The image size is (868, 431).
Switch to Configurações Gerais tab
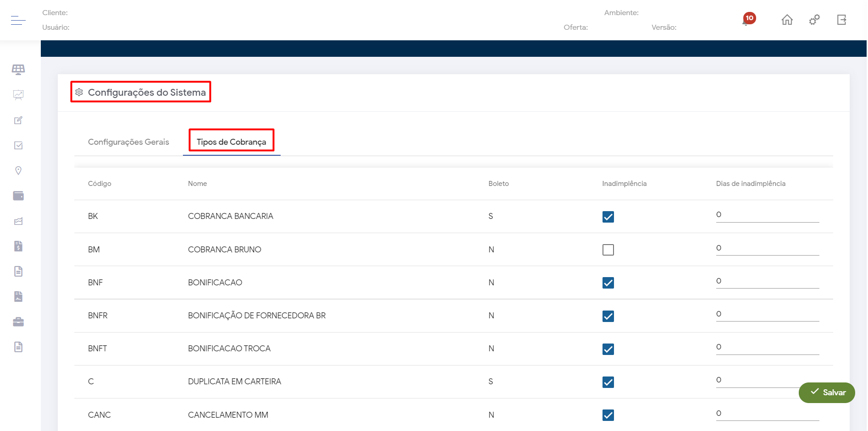[128, 142]
